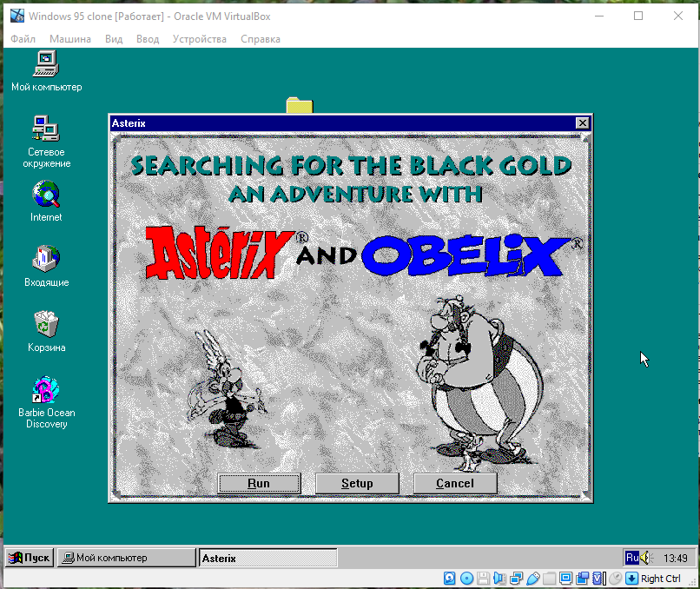The image size is (700, 589).
Task: Click the VirtualBox CPU virtualization status icon
Action: click(598, 579)
